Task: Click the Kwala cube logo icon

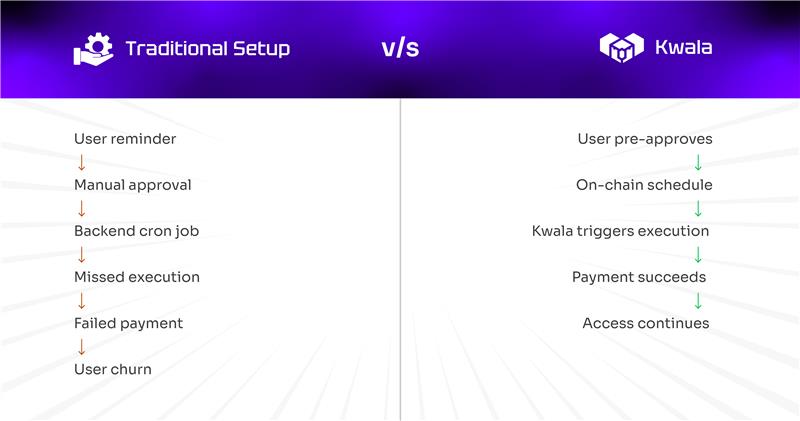Action: 618,48
